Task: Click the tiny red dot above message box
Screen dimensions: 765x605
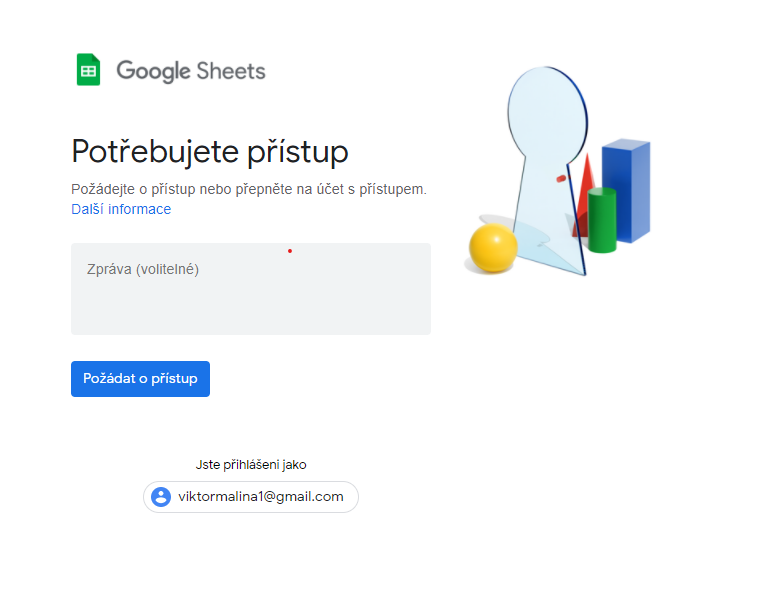Action: pos(290,250)
